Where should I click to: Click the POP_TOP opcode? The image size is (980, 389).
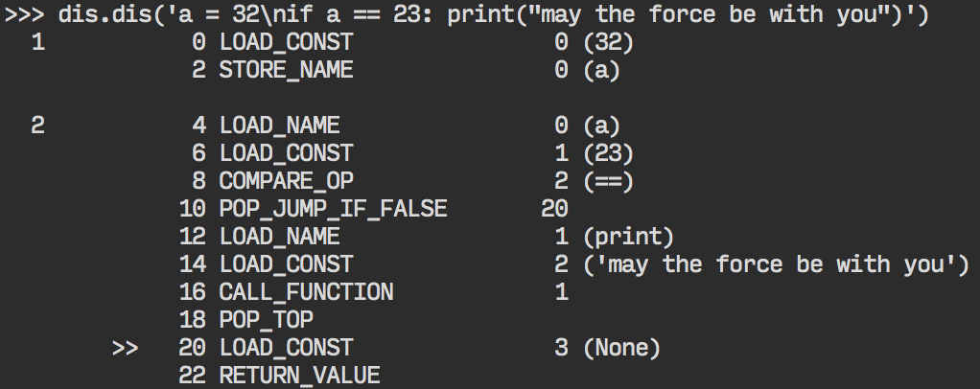coord(267,319)
